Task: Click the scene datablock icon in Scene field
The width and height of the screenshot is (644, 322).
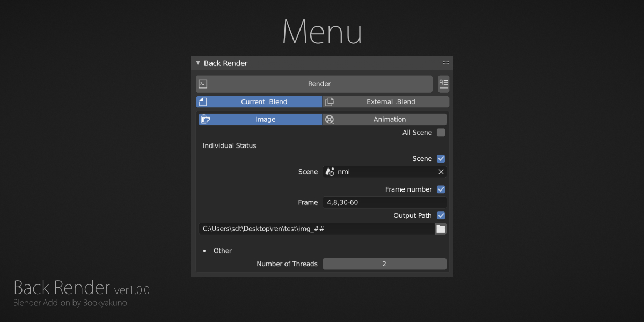Action: (x=330, y=171)
